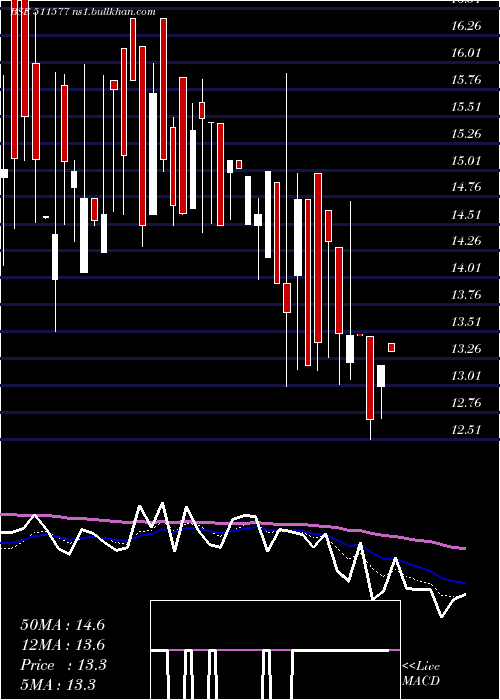The height and width of the screenshot is (700, 500).
Task: Click inside the MACD histogram box
Action: (275, 650)
